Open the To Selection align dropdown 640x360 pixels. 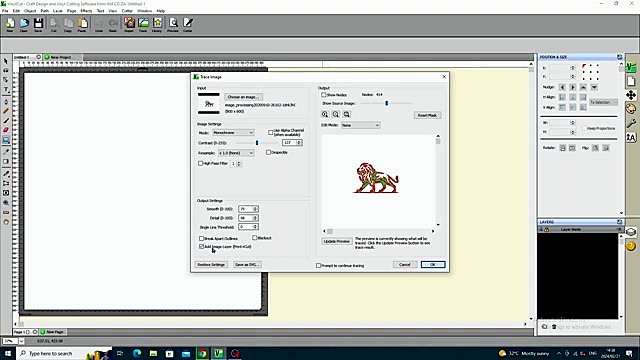pos(604,102)
